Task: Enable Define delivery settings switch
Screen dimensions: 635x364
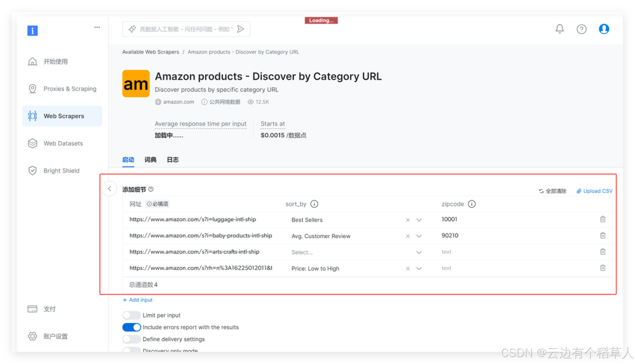Action: click(x=132, y=339)
